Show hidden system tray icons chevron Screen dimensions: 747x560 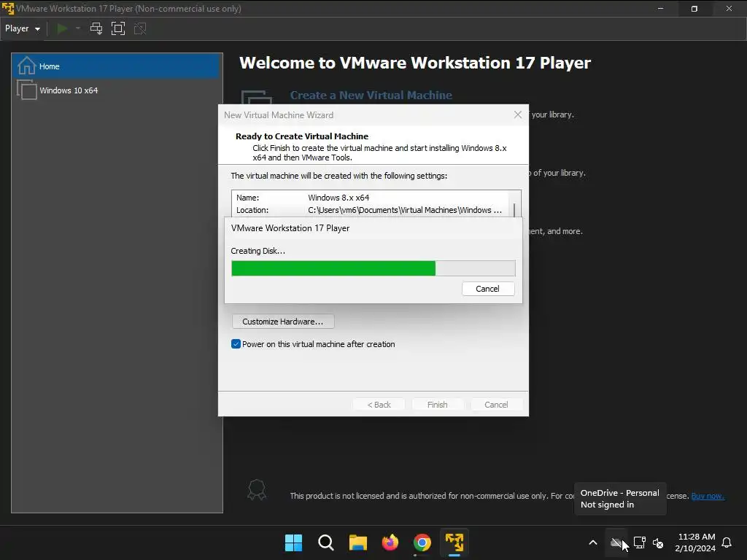pos(593,542)
